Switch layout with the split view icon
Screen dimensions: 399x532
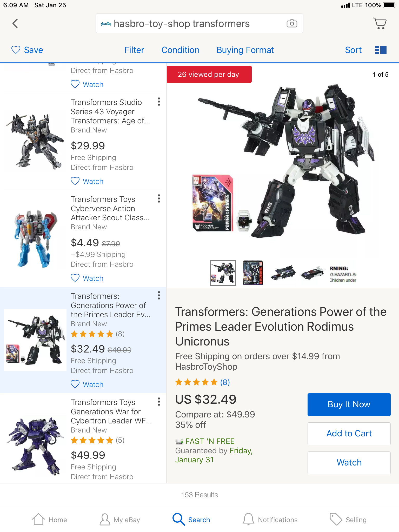tap(381, 50)
